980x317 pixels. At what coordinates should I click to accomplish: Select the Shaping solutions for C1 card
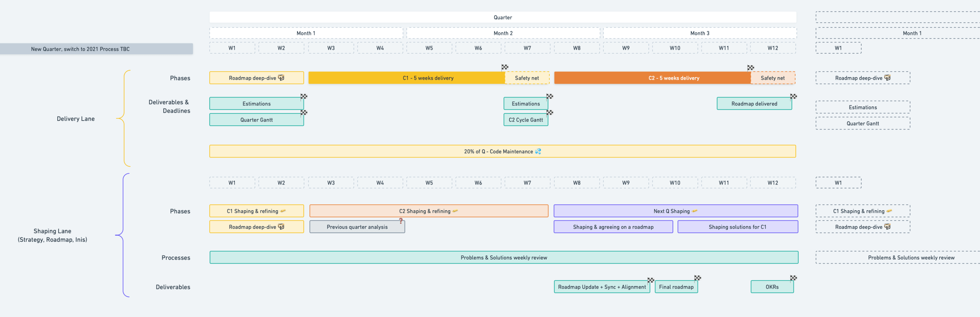tap(737, 227)
